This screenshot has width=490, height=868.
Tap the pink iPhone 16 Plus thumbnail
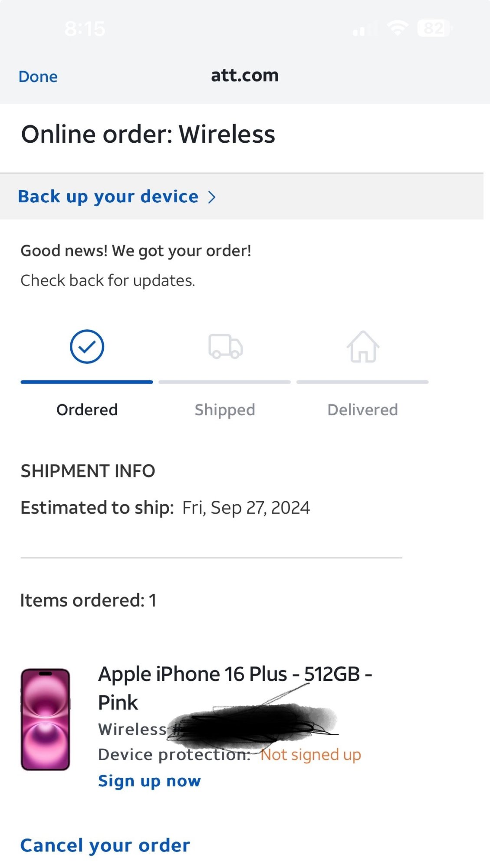(x=46, y=719)
